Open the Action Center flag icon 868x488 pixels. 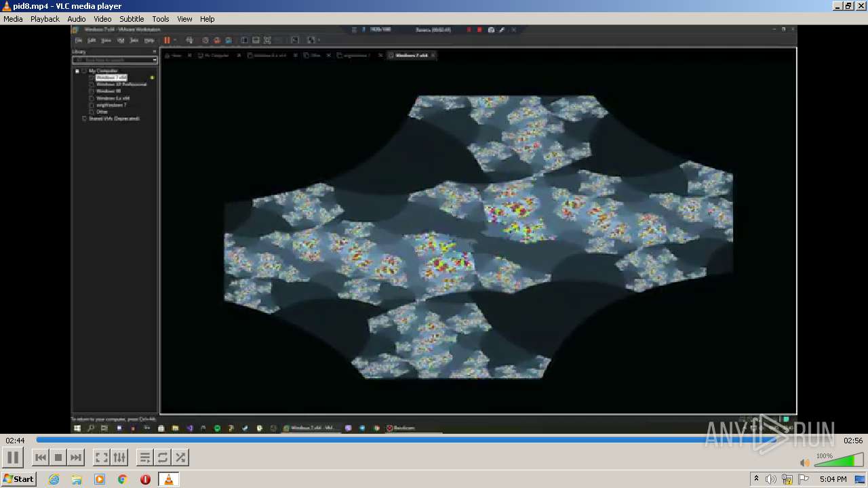coord(804,479)
